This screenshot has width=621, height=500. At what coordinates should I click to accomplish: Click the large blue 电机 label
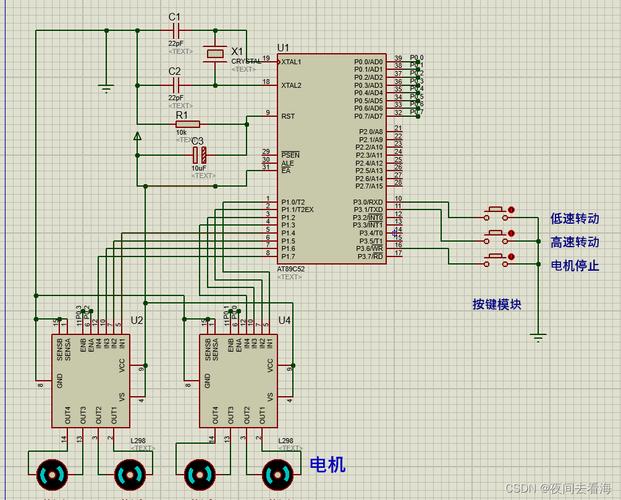click(327, 464)
